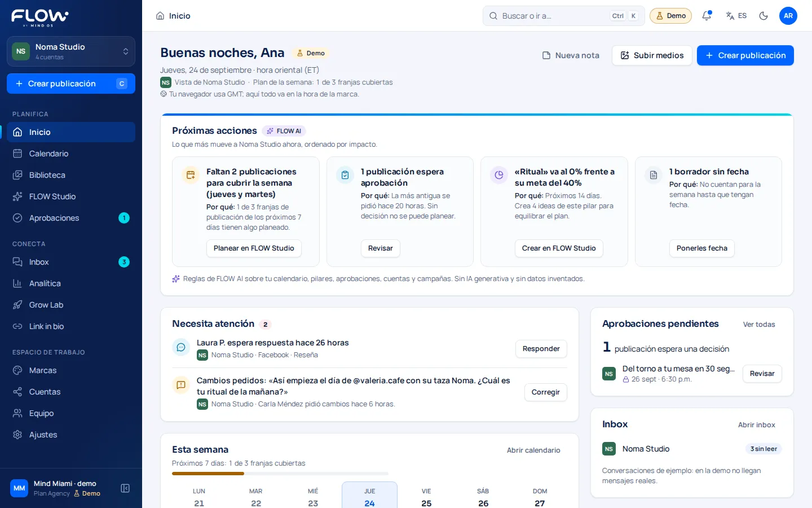
Task: Open the Noma Studio inbox row
Action: [692, 449]
